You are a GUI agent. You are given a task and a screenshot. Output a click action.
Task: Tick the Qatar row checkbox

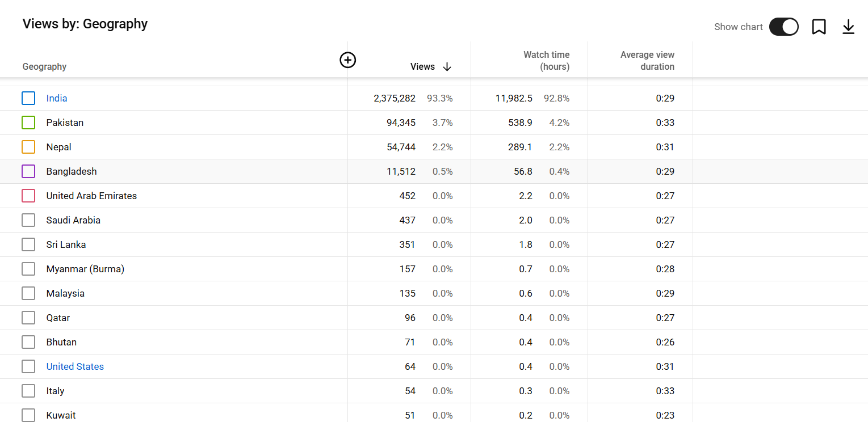pos(28,318)
